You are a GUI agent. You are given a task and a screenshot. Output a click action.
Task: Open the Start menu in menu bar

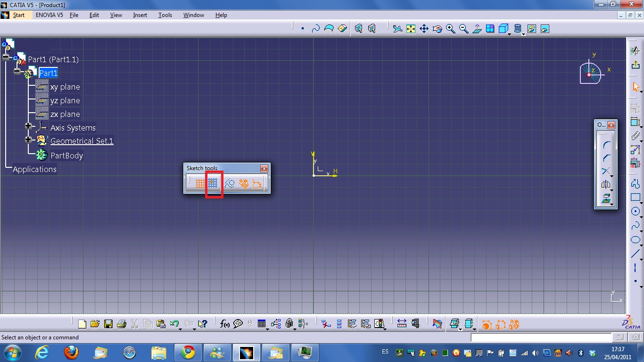click(x=19, y=15)
